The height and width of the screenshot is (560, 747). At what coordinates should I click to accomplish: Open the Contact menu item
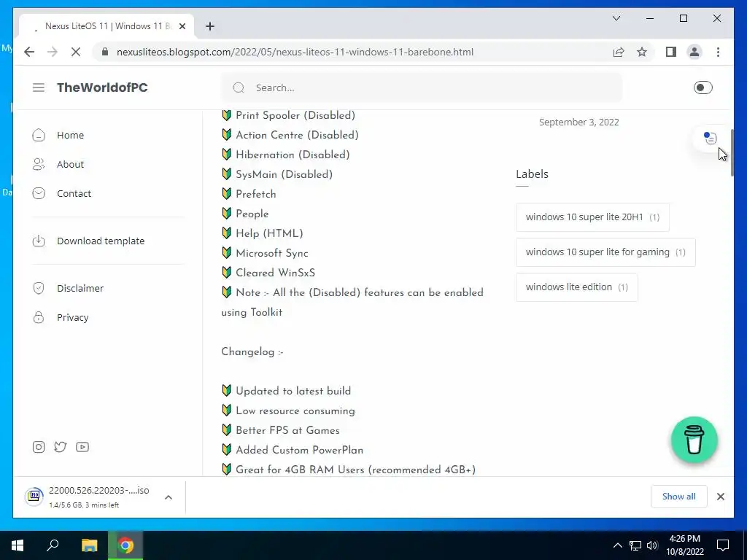click(74, 193)
